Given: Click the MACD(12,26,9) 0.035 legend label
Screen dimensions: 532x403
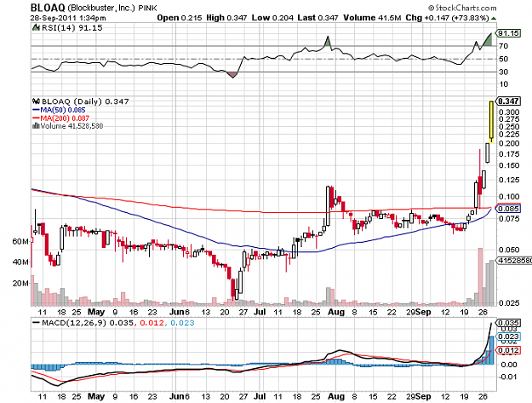Looking at the screenshot, I should coord(88,323).
